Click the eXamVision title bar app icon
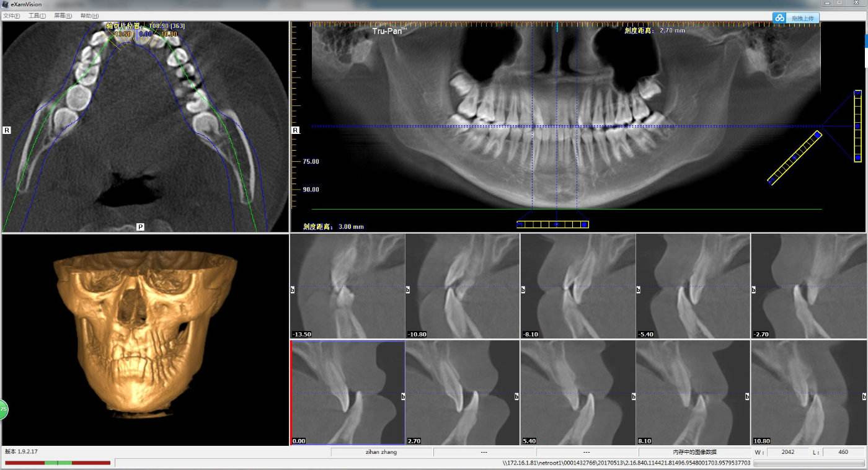 6,4
